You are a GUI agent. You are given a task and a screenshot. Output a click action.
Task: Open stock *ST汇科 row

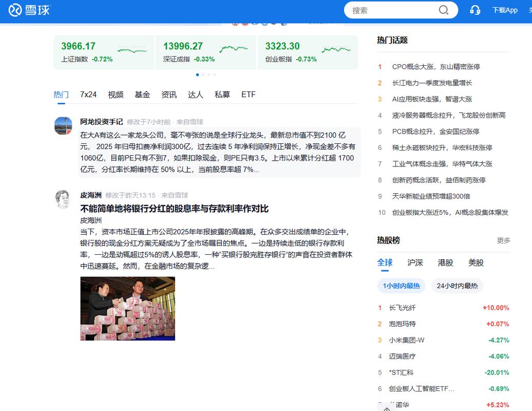[x=444, y=372]
